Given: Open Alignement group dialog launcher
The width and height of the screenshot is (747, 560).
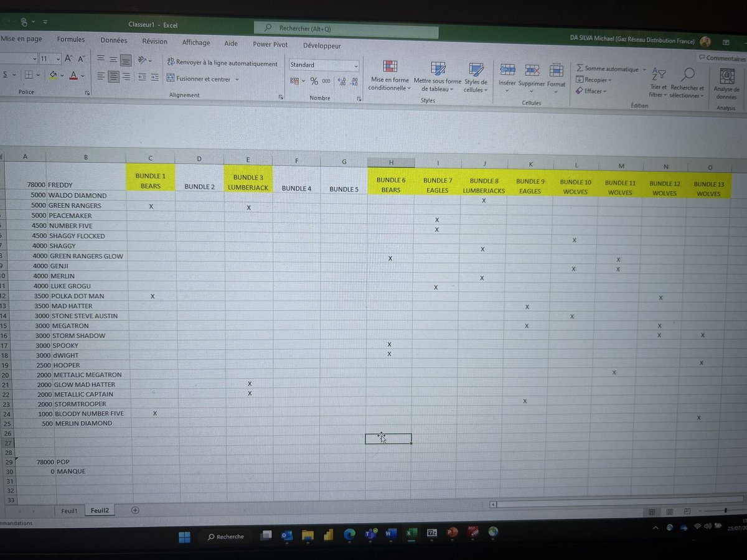Looking at the screenshot, I should tap(281, 97).
